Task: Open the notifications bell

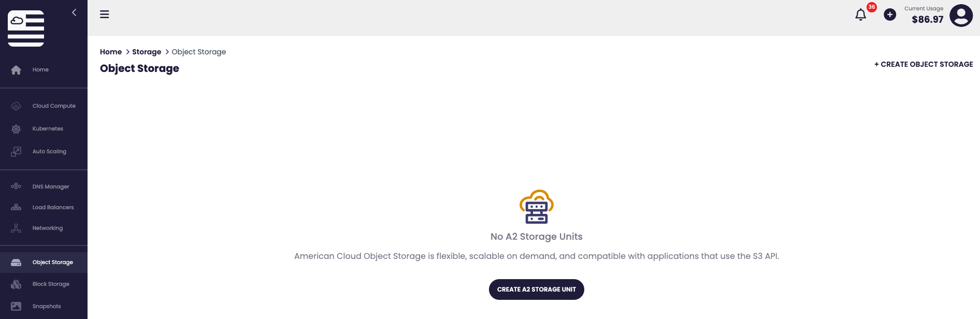Action: pos(860,15)
